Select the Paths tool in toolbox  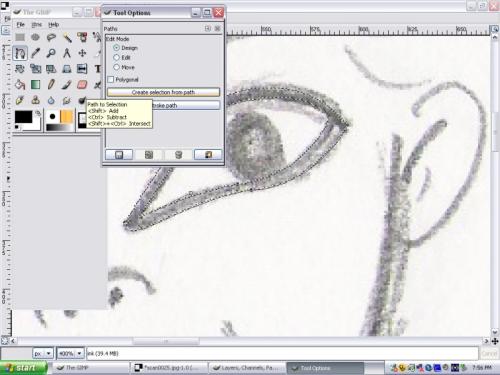tap(20, 53)
